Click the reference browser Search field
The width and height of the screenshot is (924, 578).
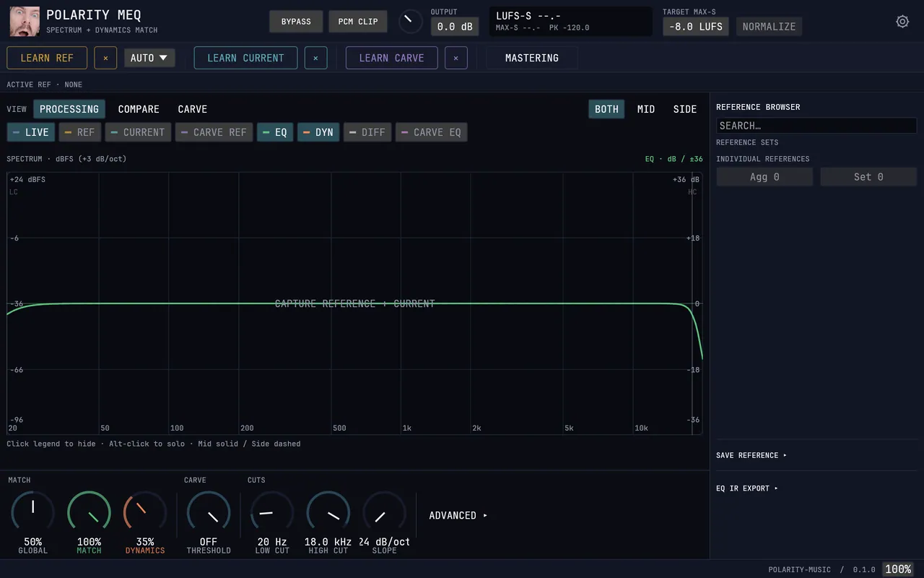(816, 126)
